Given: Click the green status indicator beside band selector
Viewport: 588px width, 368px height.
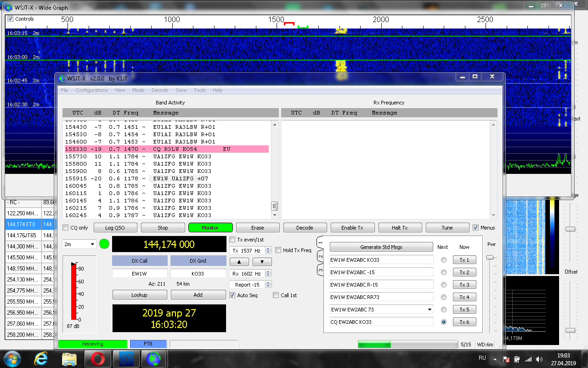Looking at the screenshot, I should 104,244.
